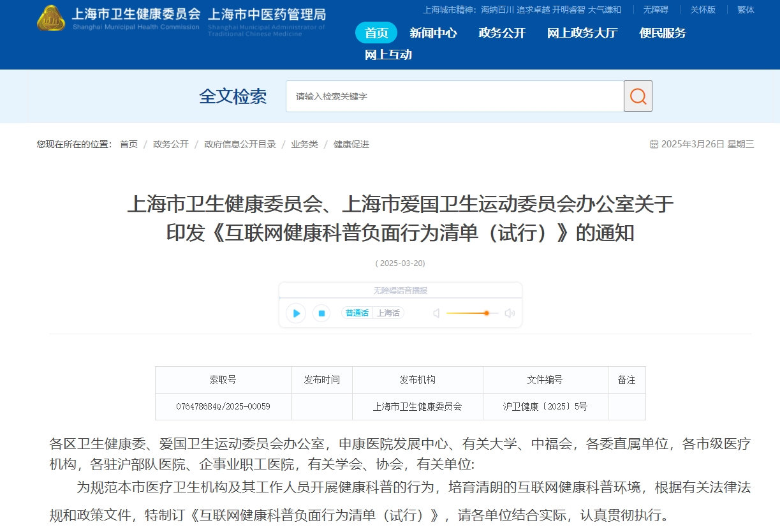Switch to 繁体 traditional Chinese
The height and width of the screenshot is (532, 780).
tap(746, 10)
